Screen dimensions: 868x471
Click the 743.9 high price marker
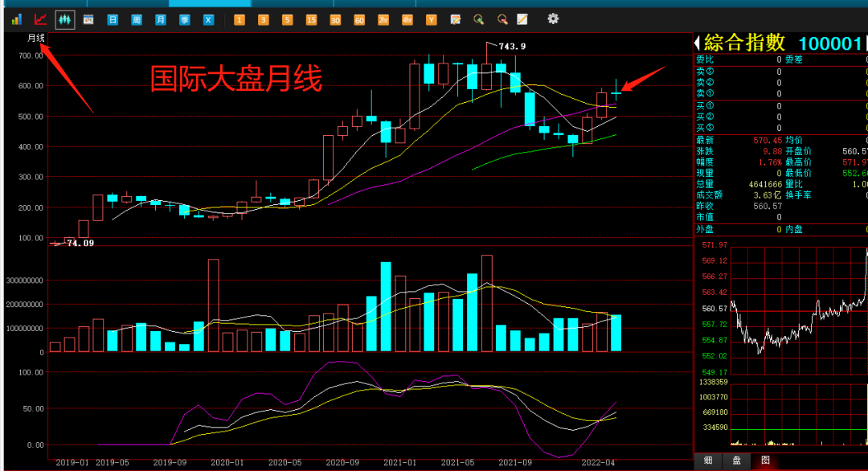[512, 47]
